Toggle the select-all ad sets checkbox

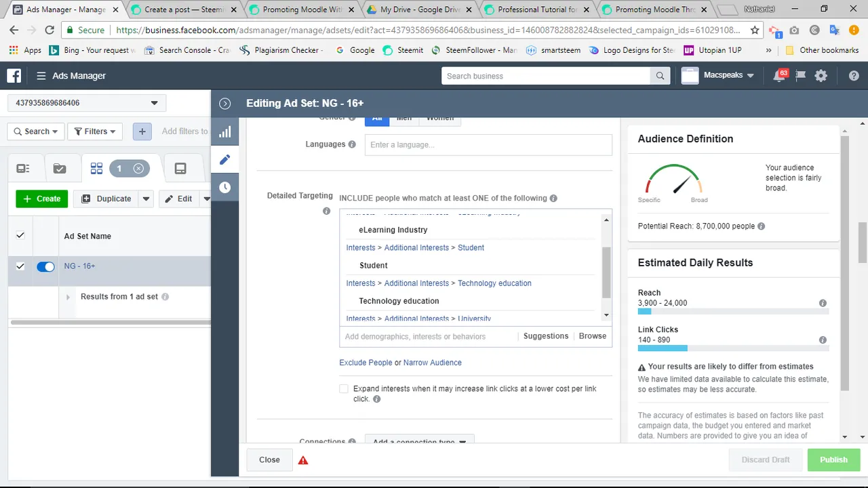pyautogui.click(x=20, y=235)
